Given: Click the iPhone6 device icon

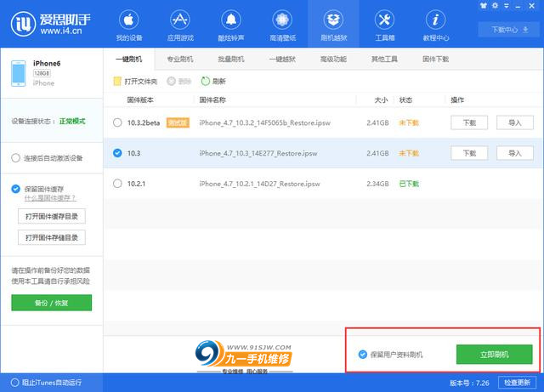Looking at the screenshot, I should point(18,73).
